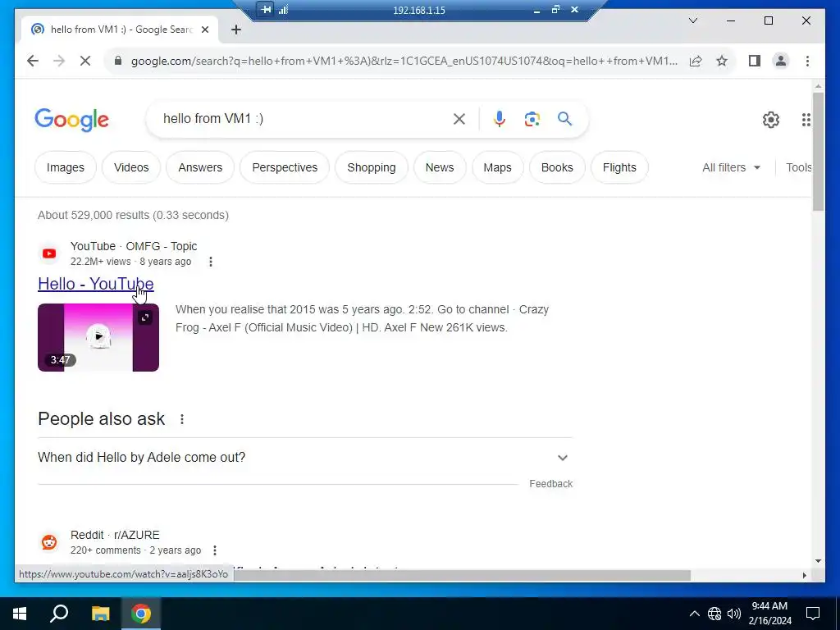Open the taskbar clock and date

[769, 614]
